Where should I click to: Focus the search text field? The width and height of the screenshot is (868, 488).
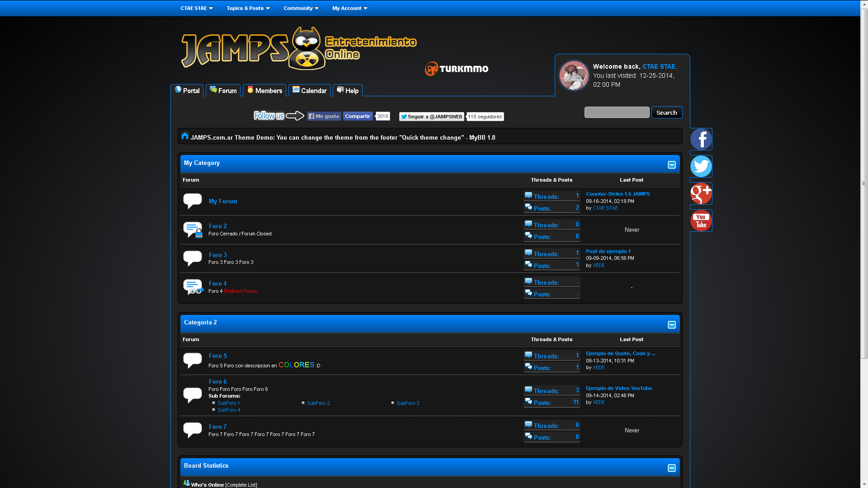tap(617, 113)
